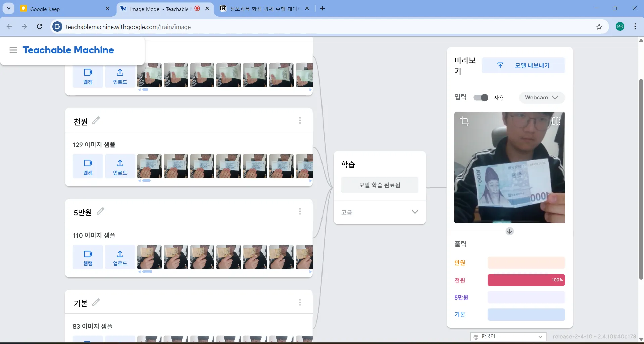Open the three-dot options menu for 천원 class
This screenshot has height=344, width=644.
(300, 120)
